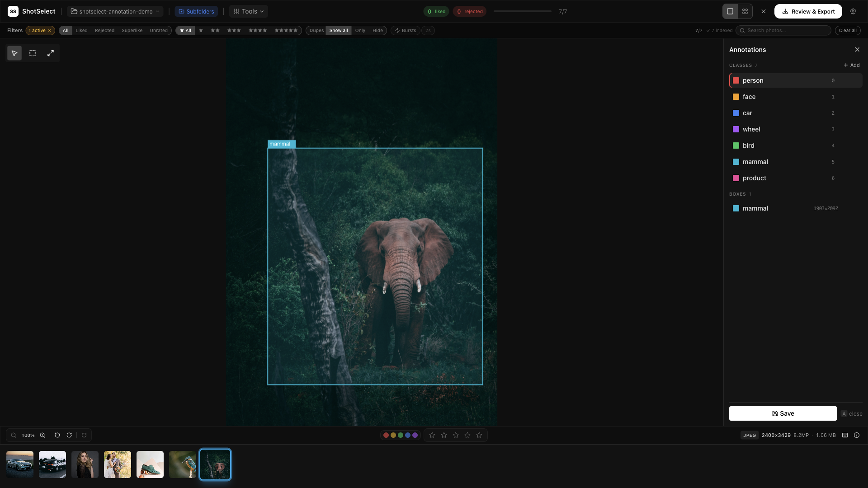Toggle the Subfolders filter
The width and height of the screenshot is (868, 488).
click(196, 11)
